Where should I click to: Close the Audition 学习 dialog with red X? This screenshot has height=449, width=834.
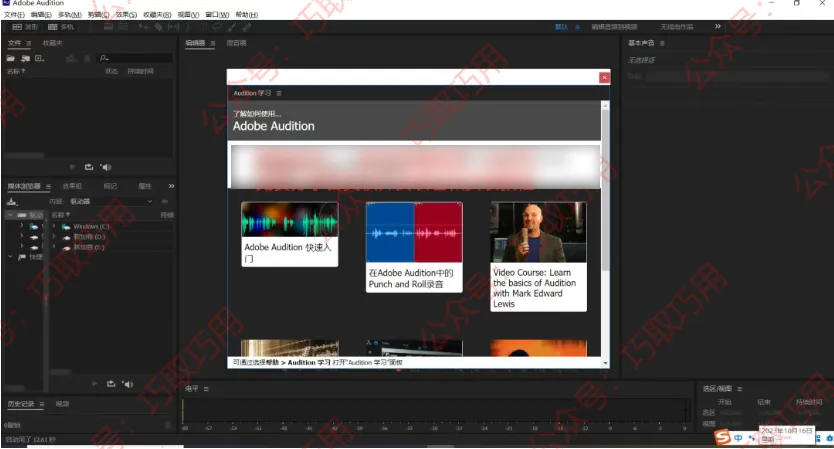click(x=604, y=78)
